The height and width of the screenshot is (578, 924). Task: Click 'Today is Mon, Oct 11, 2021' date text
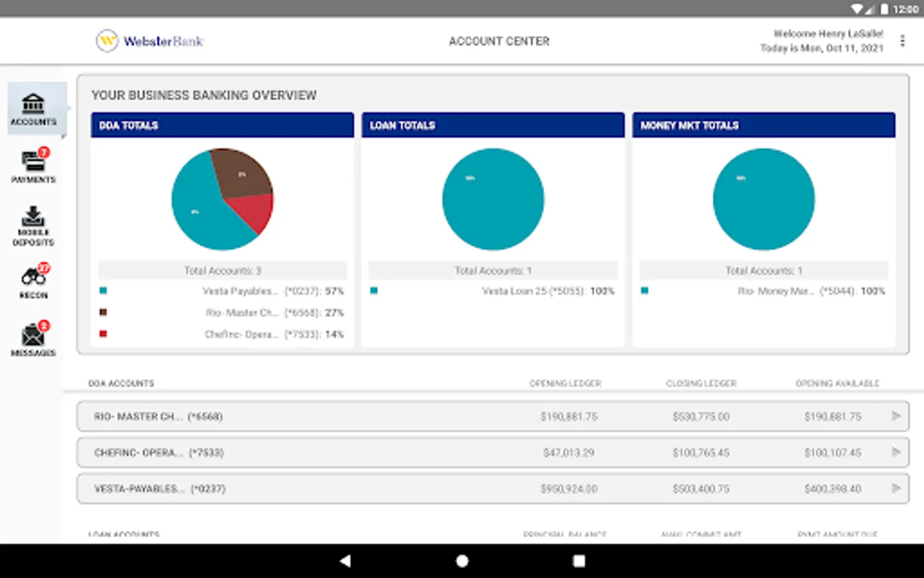822,48
